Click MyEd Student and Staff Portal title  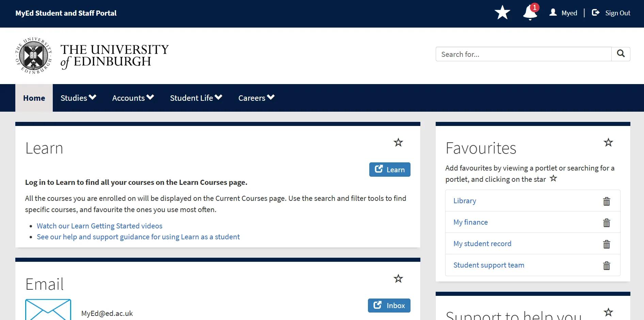[66, 13]
